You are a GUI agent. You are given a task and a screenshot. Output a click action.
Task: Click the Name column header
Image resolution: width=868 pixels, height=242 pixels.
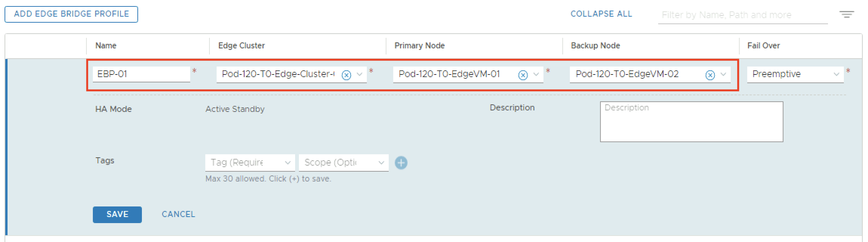point(106,46)
